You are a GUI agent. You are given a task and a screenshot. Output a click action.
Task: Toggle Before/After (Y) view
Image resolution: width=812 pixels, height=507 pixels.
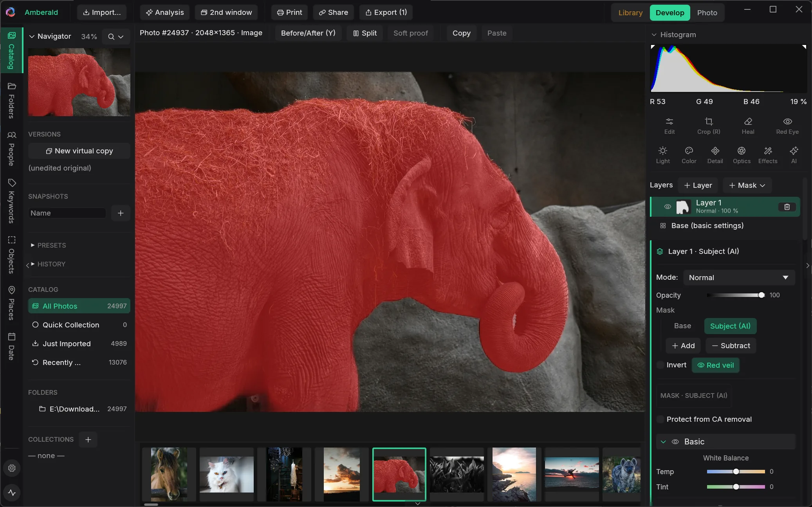point(308,33)
